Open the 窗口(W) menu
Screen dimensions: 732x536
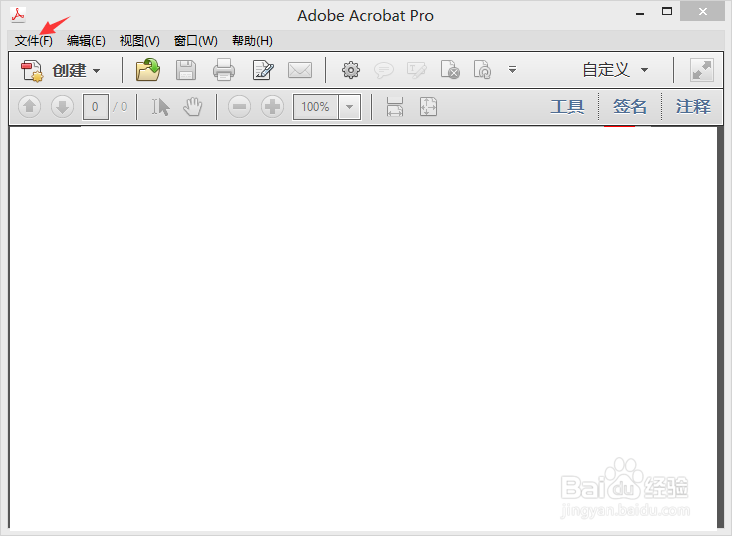(196, 41)
